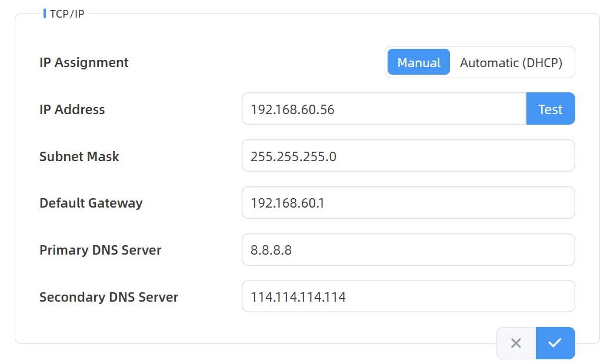Switch to Automatic (DHCP) assignment
Image resolution: width=607 pixels, height=364 pixels.
pyautogui.click(x=511, y=62)
